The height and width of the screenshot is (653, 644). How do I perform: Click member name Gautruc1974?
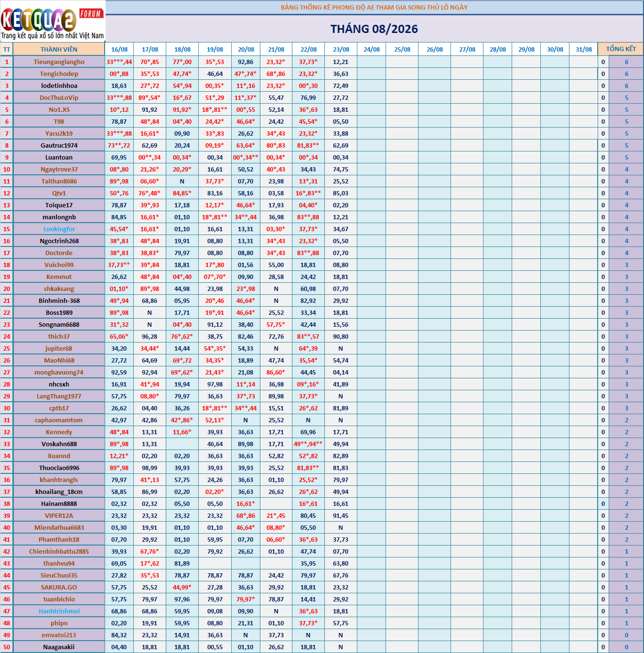coord(59,145)
